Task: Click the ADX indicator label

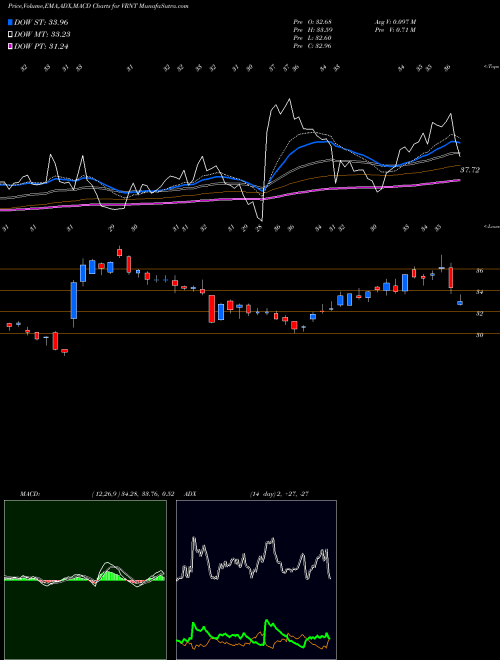Action: [x=190, y=494]
